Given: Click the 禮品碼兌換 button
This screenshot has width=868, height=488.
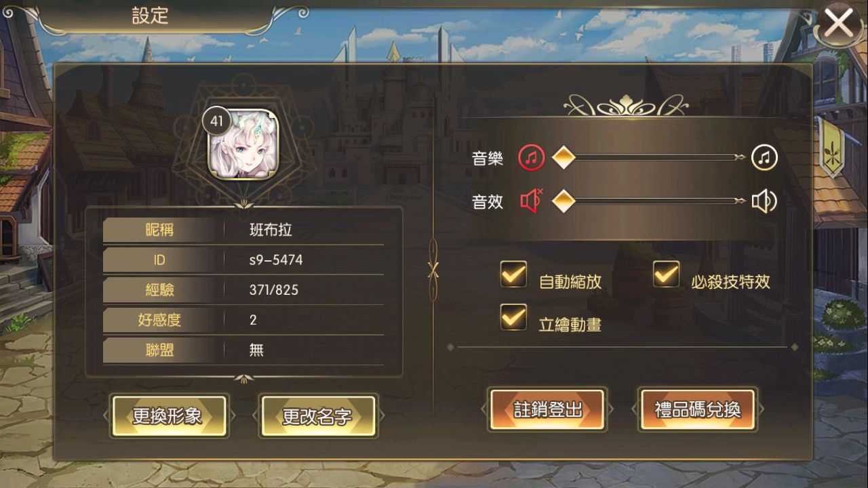Looking at the screenshot, I should click(697, 409).
